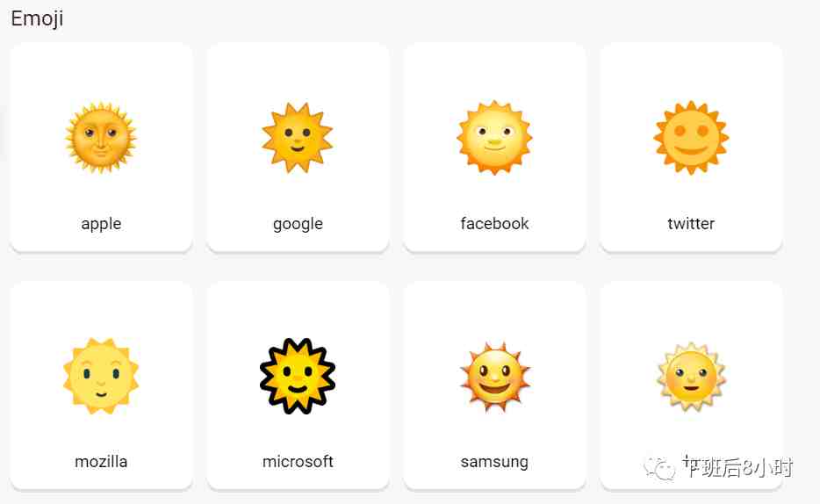Select the "microsoft" label
Screen dimensions: 820x504
click(298, 461)
